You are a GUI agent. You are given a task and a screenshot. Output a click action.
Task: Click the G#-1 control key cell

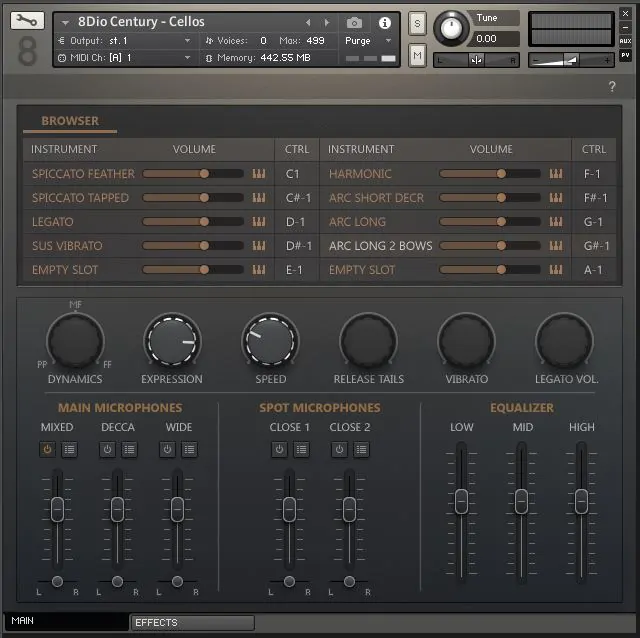(x=596, y=246)
